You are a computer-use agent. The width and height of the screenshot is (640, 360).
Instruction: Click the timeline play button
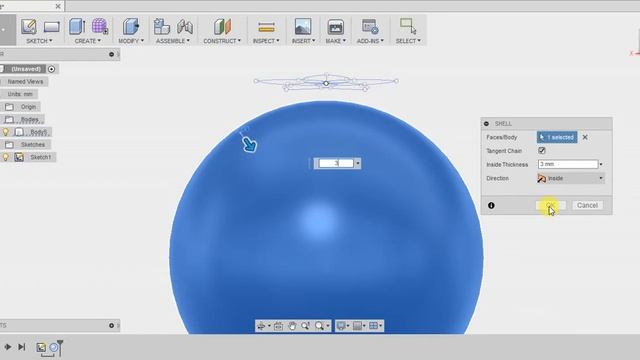coord(7,347)
